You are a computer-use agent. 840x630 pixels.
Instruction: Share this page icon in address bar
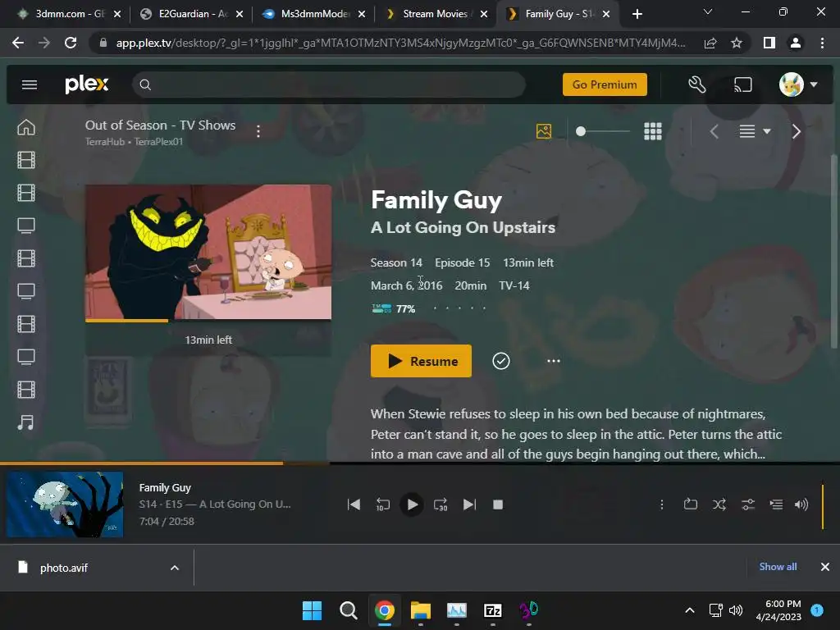point(710,43)
